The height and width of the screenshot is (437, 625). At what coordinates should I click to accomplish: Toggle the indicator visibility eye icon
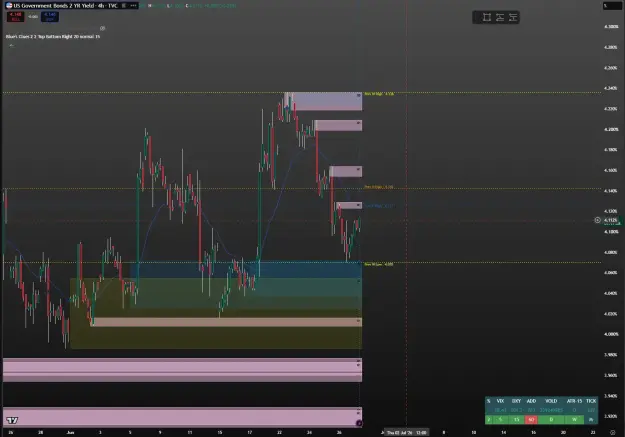(x=102, y=28)
